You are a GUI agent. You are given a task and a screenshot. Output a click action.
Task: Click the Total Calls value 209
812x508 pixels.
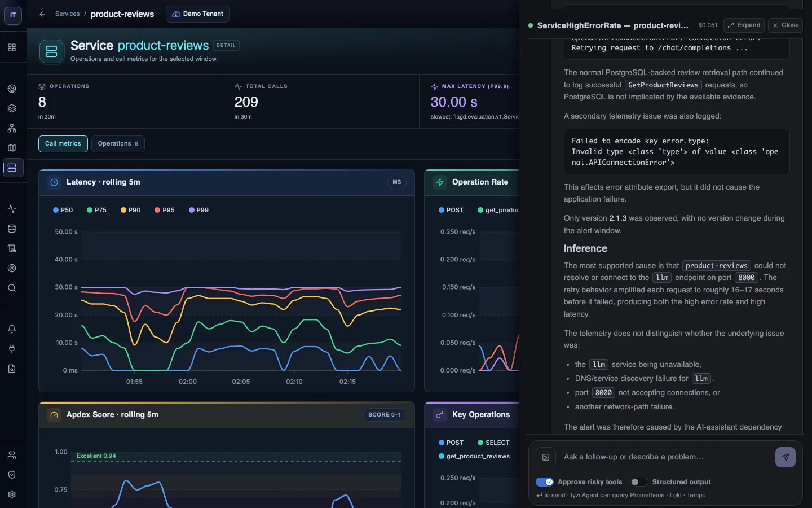(246, 102)
